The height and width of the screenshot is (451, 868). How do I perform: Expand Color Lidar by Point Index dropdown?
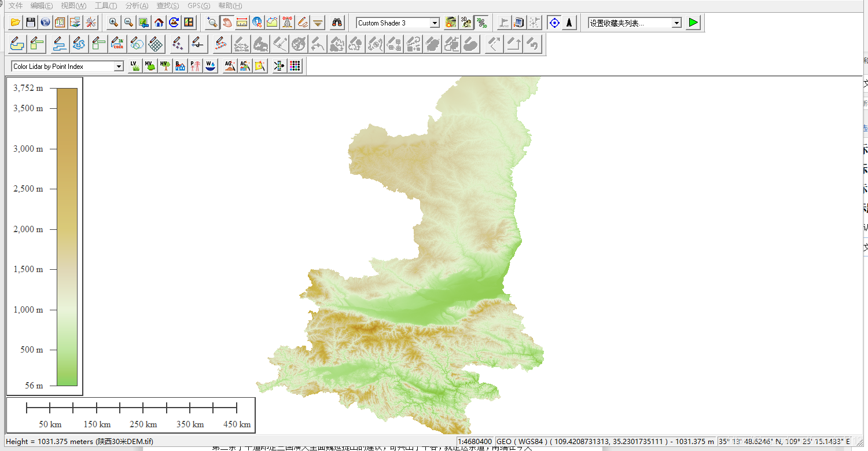point(119,67)
